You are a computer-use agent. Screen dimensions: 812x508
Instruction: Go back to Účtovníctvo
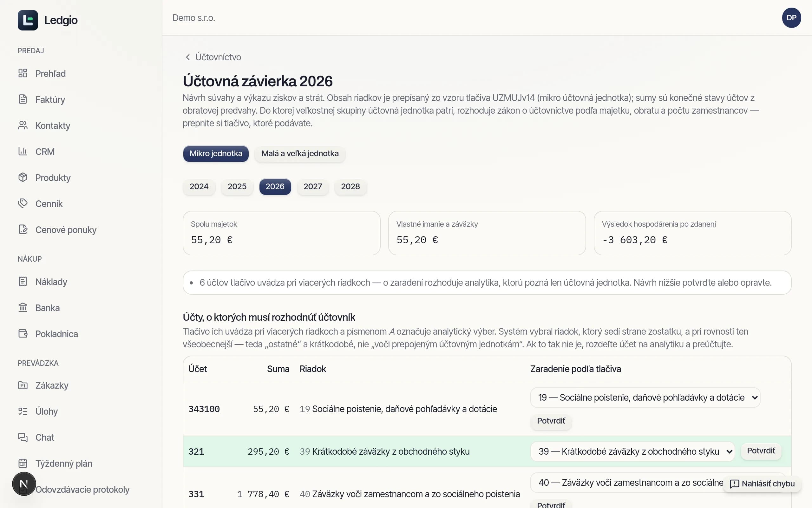tap(213, 57)
